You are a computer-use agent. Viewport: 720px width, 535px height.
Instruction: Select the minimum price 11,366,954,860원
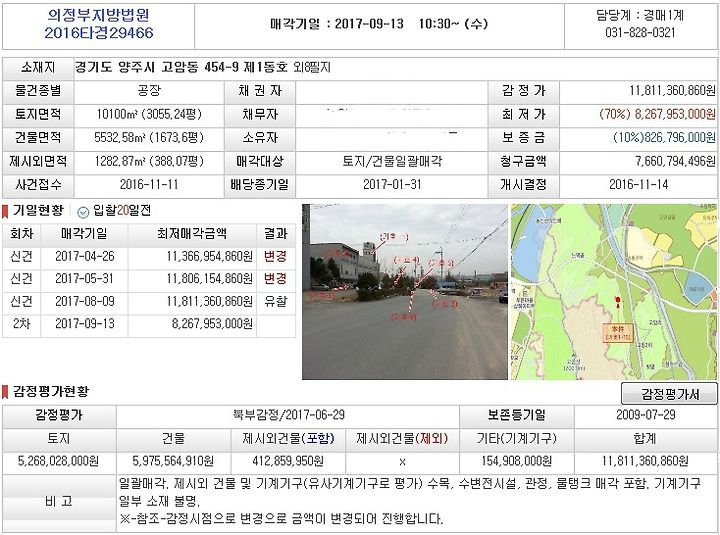(x=209, y=256)
